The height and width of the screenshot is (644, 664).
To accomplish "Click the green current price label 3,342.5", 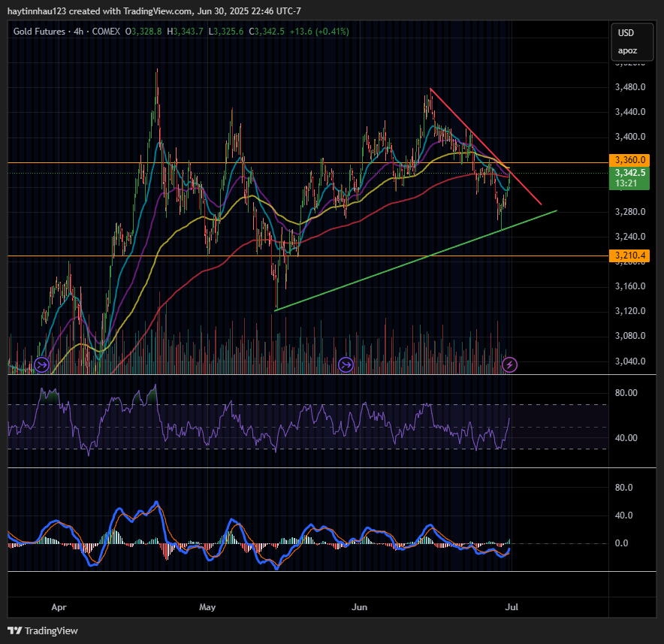I will 629,172.
